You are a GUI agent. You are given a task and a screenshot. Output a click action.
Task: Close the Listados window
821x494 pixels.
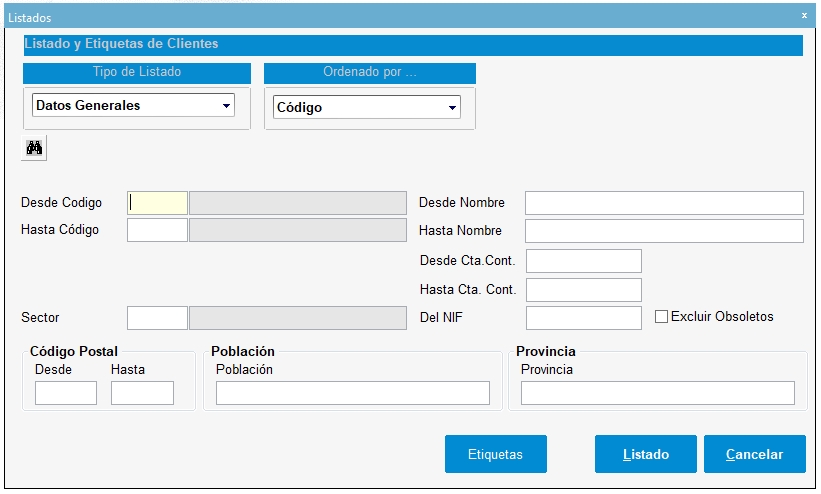tap(804, 16)
